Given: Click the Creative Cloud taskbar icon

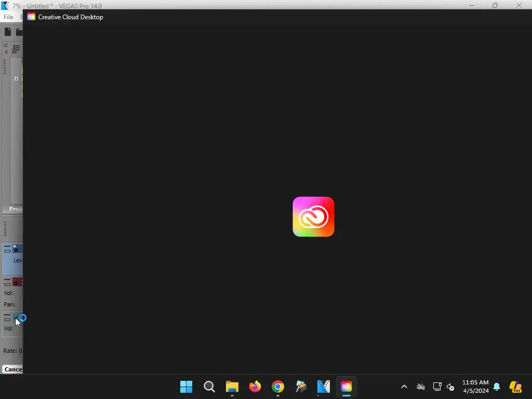Looking at the screenshot, I should [347, 387].
